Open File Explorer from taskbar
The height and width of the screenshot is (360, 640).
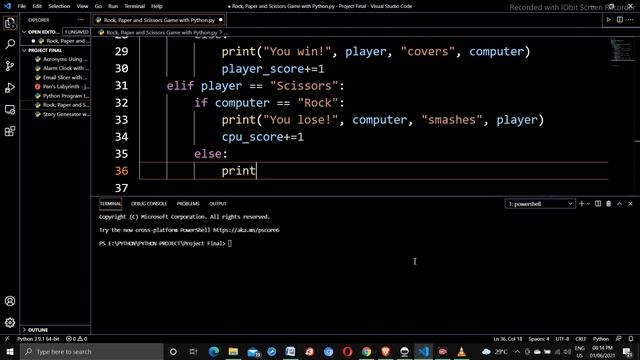coord(233,351)
